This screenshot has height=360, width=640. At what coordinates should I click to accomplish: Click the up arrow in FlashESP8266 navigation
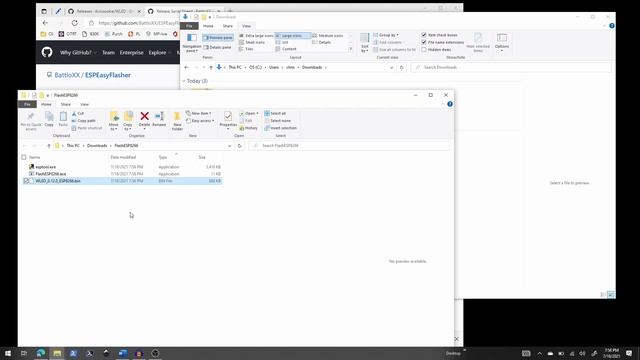(49, 146)
